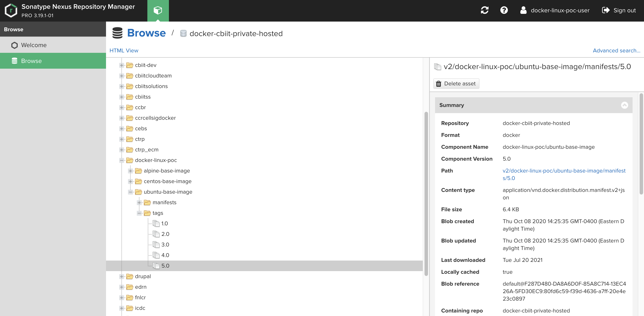Click Advanced search in the top right
This screenshot has height=316, width=644.
coord(617,50)
